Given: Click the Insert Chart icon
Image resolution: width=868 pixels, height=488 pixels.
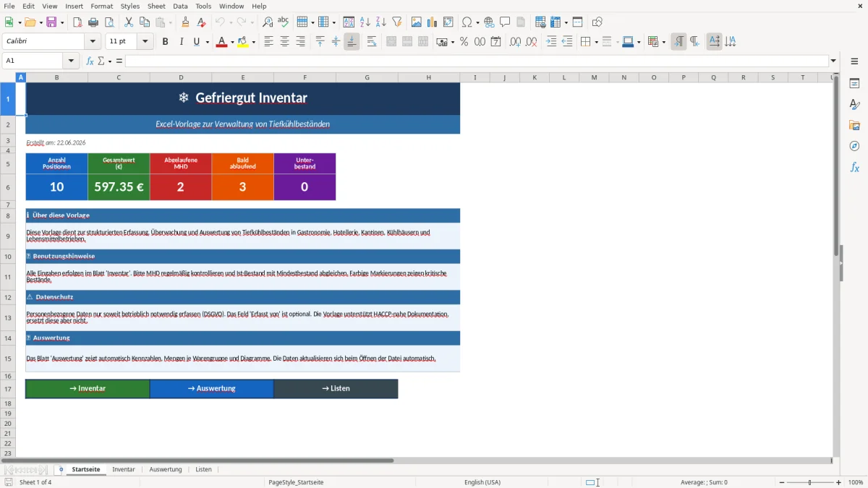Looking at the screenshot, I should (x=433, y=22).
